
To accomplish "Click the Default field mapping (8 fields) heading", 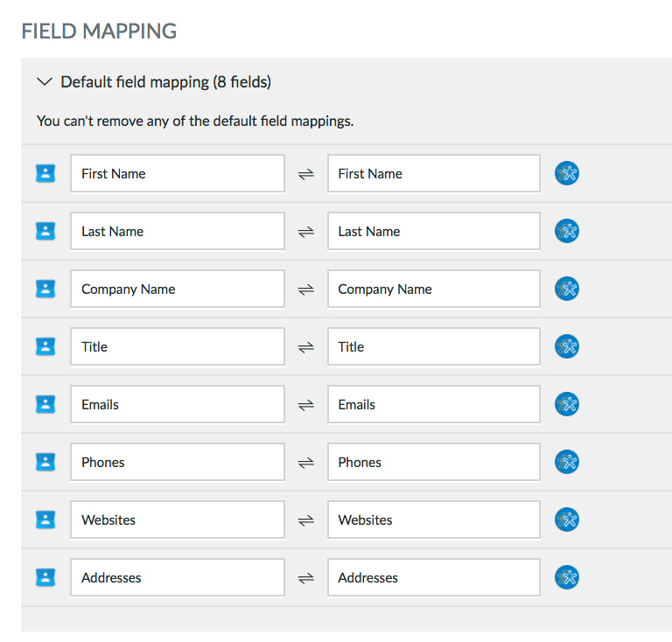I will pyautogui.click(x=166, y=82).
